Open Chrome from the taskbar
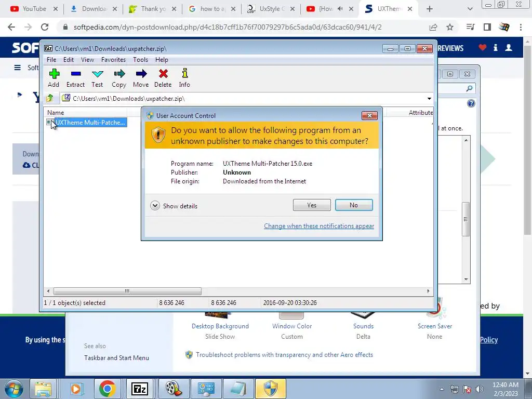The image size is (532, 399). click(107, 389)
